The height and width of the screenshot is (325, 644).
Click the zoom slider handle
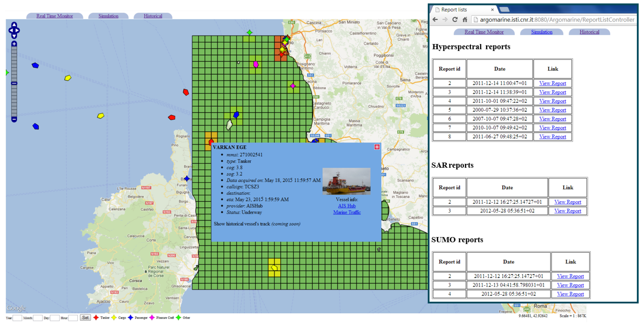[x=14, y=83]
